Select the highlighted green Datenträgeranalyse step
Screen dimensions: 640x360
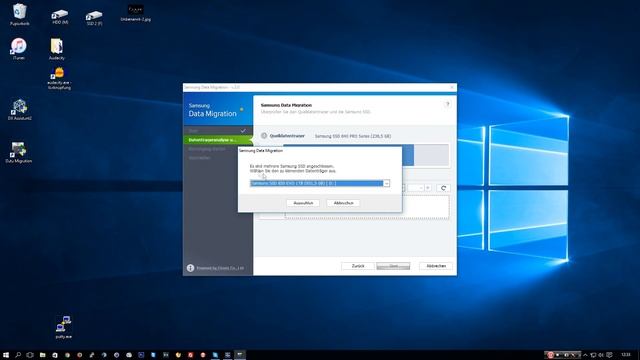click(x=218, y=140)
